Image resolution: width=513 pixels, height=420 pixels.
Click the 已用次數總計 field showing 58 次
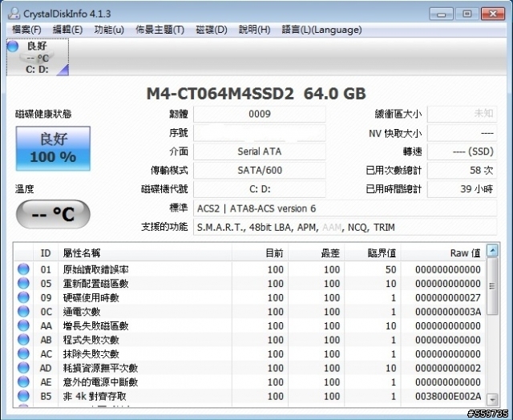coord(462,171)
